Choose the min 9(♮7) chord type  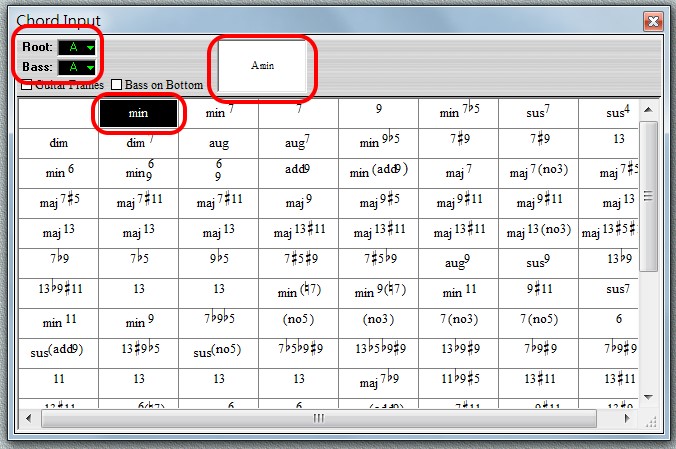[379, 293]
